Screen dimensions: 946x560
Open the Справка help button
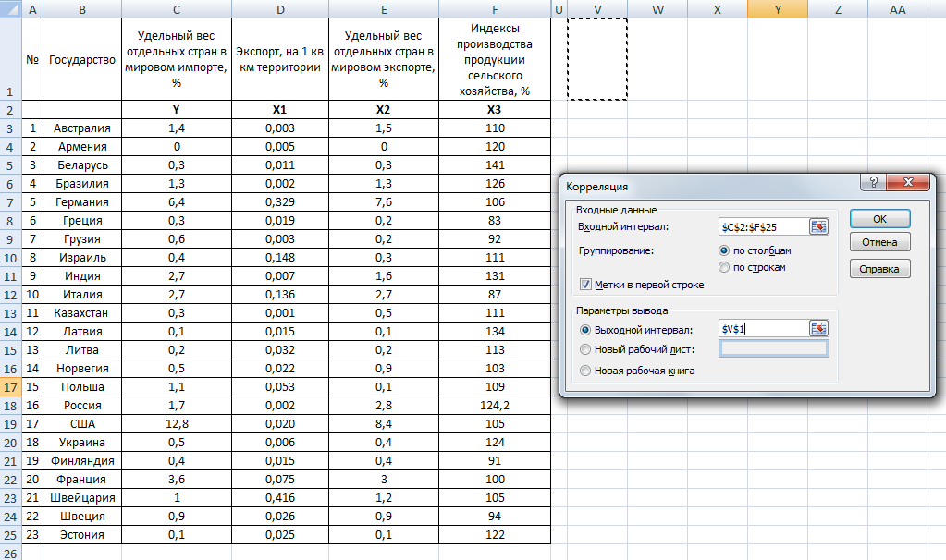coord(879,269)
